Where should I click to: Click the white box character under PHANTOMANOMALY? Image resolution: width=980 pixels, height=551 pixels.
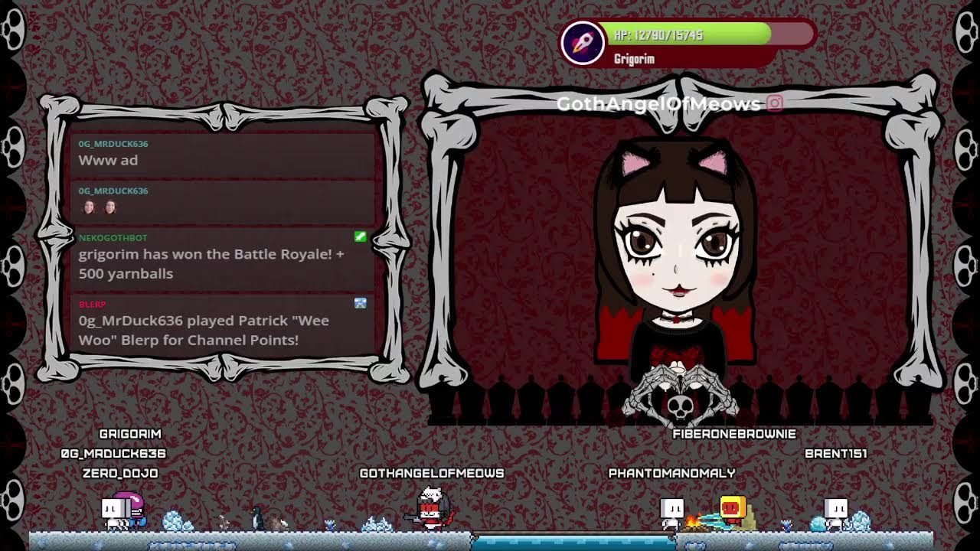671,514
